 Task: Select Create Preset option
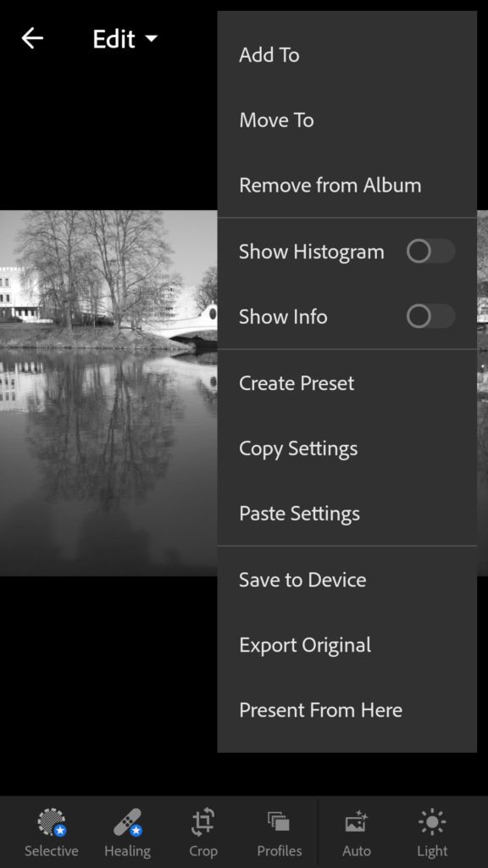click(x=347, y=383)
